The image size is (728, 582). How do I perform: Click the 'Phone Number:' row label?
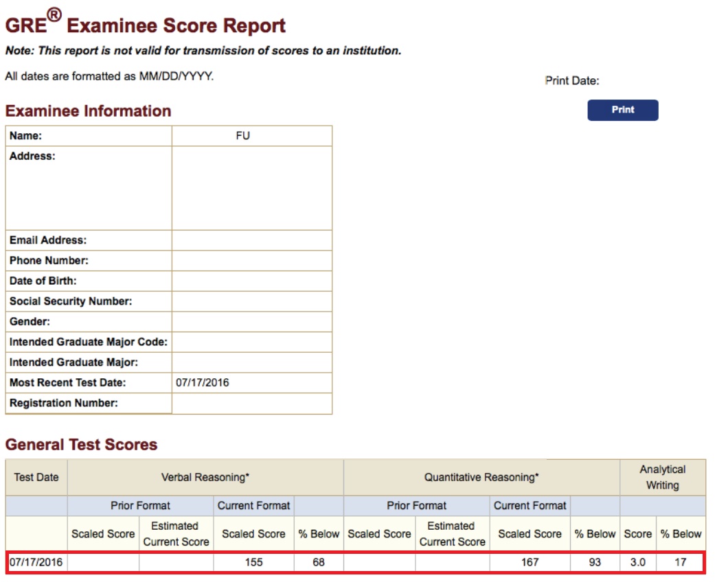tap(49, 260)
